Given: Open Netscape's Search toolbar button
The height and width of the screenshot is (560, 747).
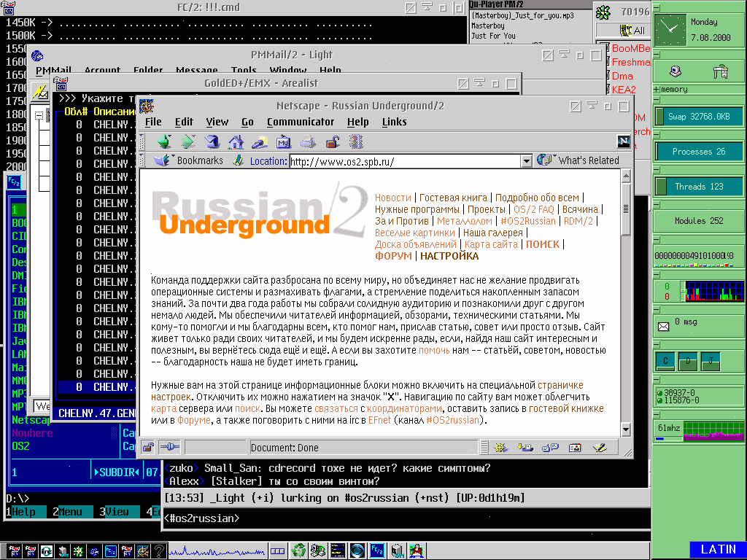Looking at the screenshot, I should [260, 142].
